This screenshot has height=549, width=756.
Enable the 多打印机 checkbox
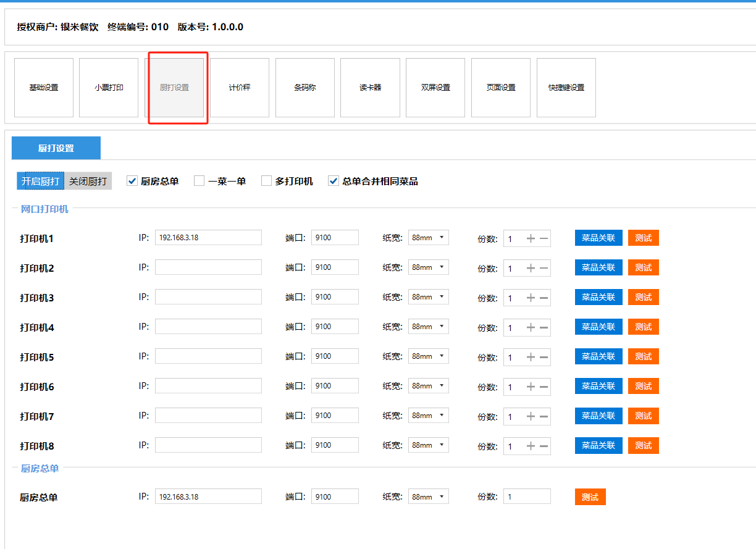(x=266, y=181)
